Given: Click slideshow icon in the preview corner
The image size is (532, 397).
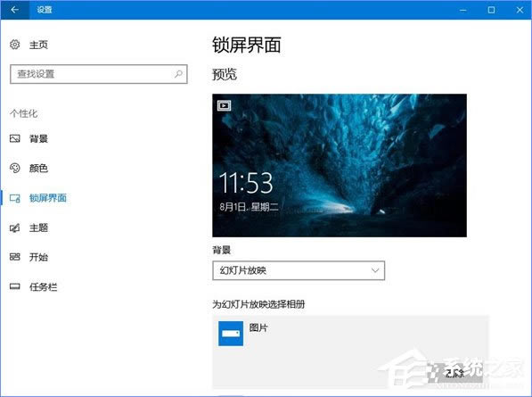Looking at the screenshot, I should point(224,105).
